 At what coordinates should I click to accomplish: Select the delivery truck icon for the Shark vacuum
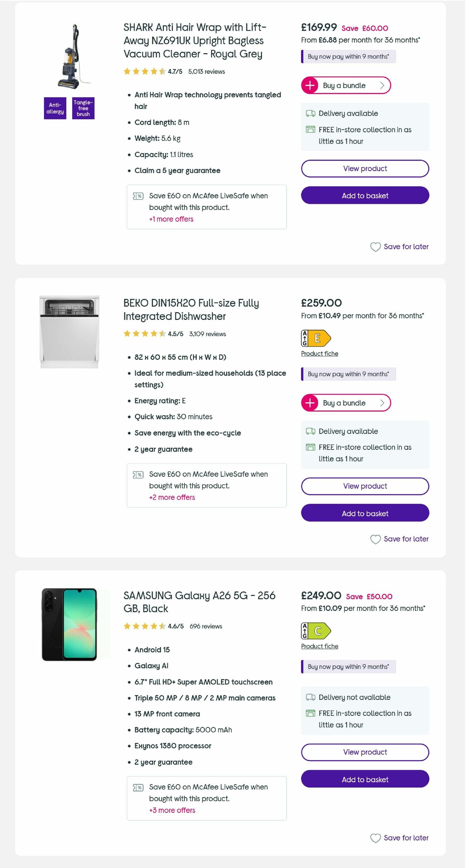(310, 113)
